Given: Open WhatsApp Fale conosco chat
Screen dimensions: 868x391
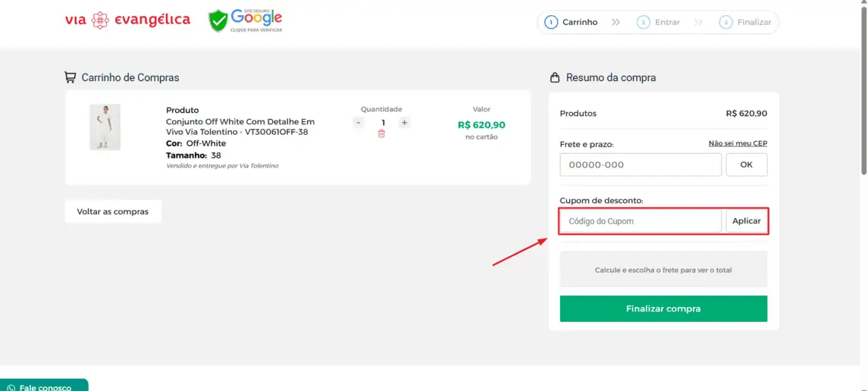Looking at the screenshot, I should click(x=44, y=386).
